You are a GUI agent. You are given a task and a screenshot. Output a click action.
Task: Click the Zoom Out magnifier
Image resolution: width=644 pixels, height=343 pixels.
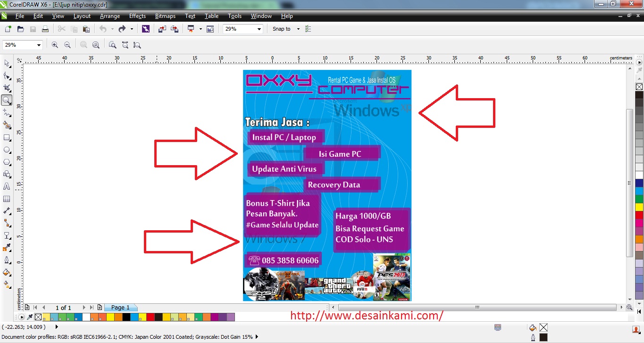click(67, 45)
